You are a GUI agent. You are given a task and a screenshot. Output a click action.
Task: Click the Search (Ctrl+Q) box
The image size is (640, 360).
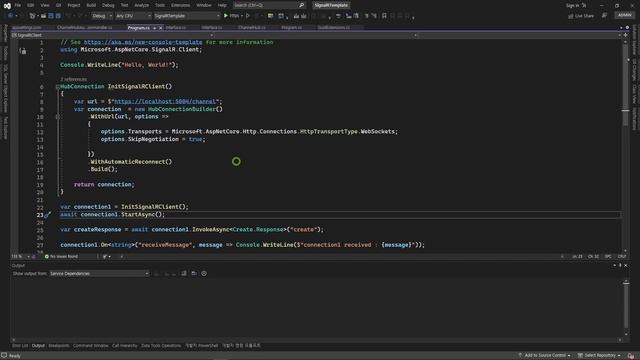pos(269,5)
